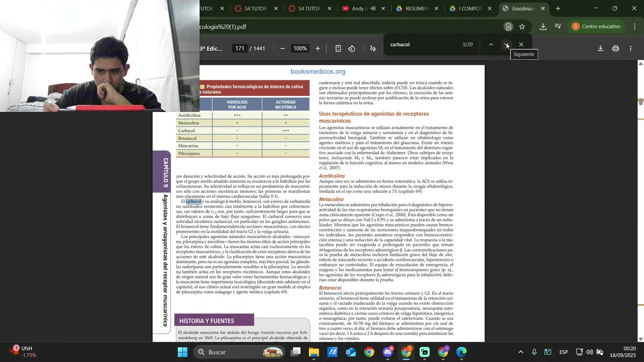Mute the Andy tab audio
Screen dimensions: 644x362
click(x=373, y=9)
